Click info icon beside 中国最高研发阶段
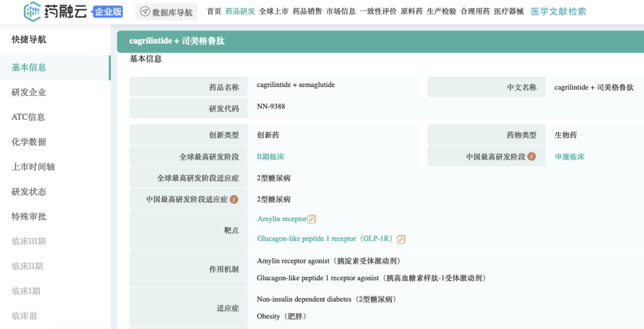Image resolution: width=644 pixels, height=329 pixels. point(531,157)
